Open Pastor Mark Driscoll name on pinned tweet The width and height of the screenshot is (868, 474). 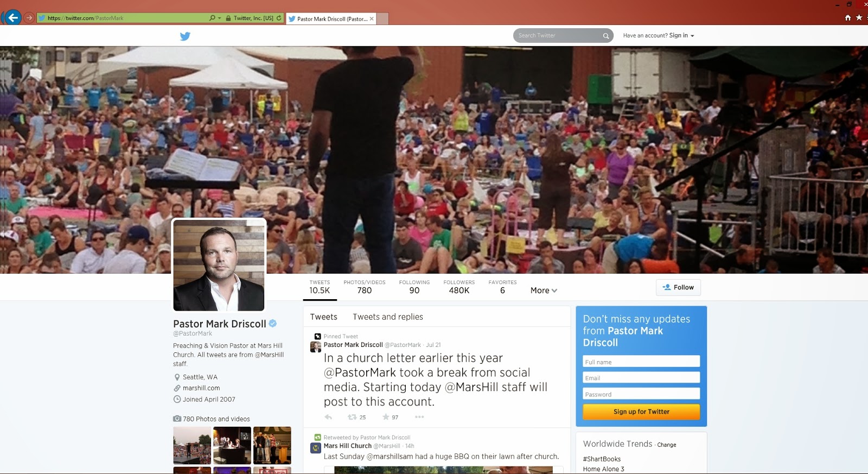(x=353, y=345)
